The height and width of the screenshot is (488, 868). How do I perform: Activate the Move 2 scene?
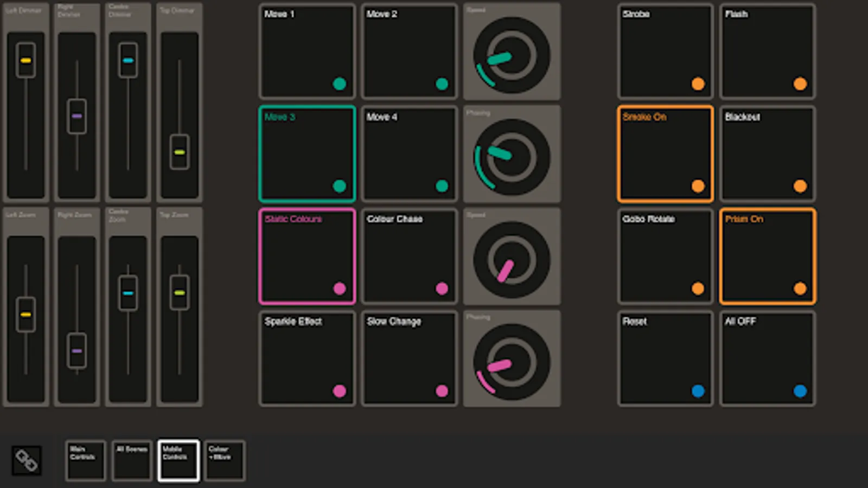click(409, 50)
